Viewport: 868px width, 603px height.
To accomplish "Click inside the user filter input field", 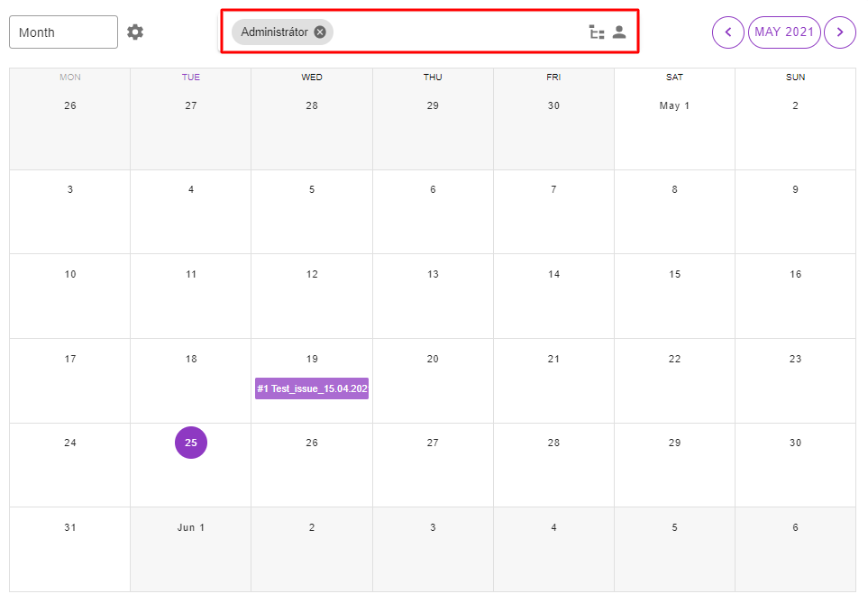I will coord(455,32).
